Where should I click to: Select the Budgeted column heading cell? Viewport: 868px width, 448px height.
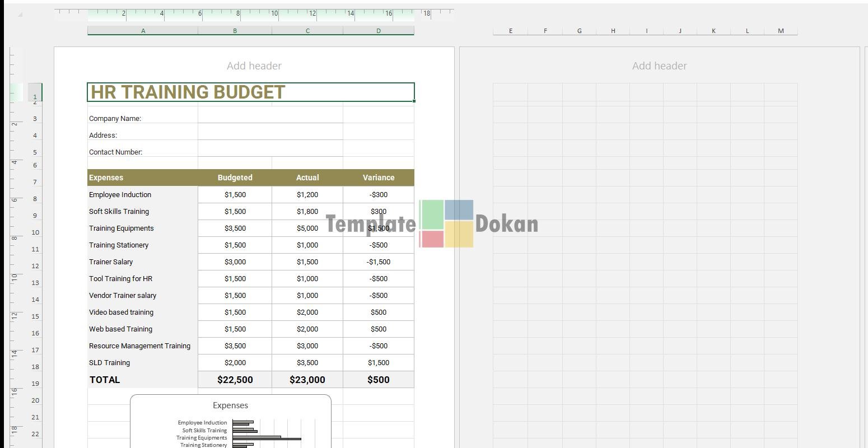coord(235,178)
